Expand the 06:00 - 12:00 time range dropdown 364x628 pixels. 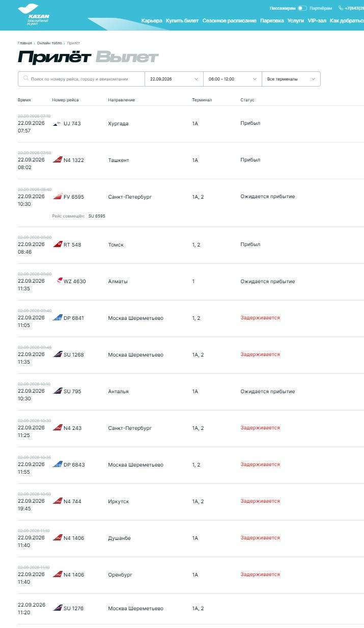[x=232, y=79]
